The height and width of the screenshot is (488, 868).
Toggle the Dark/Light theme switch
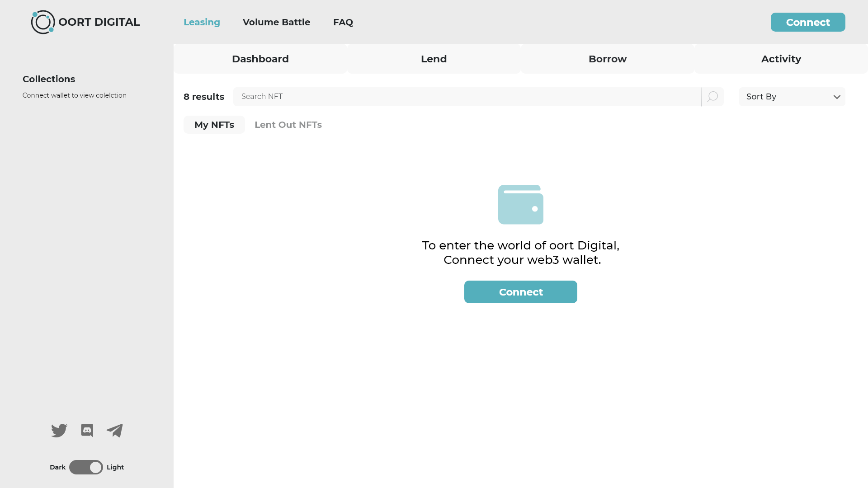point(86,467)
